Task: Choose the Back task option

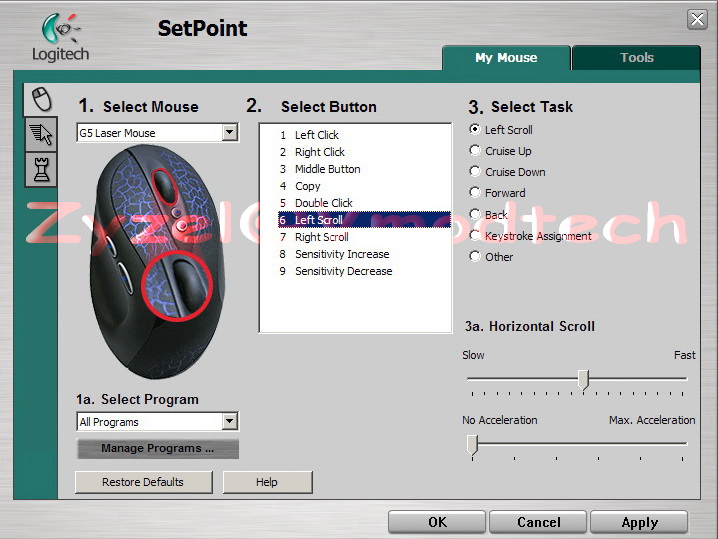Action: (x=475, y=214)
